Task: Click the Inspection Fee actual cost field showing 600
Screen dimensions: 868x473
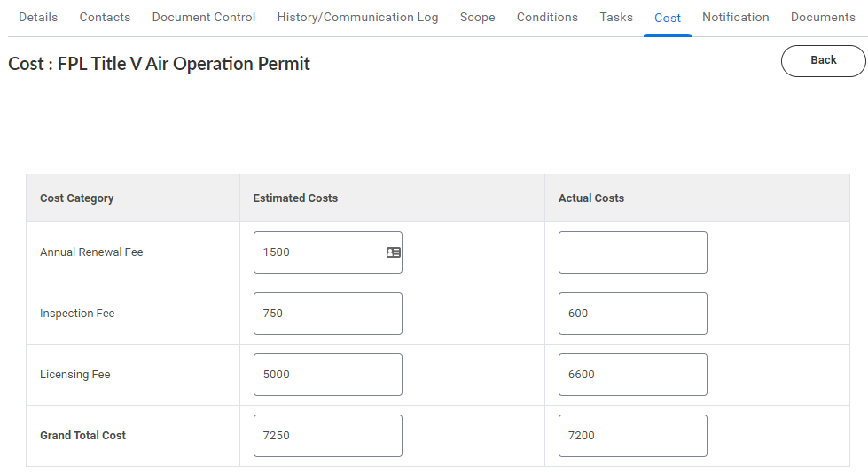Action: point(633,314)
